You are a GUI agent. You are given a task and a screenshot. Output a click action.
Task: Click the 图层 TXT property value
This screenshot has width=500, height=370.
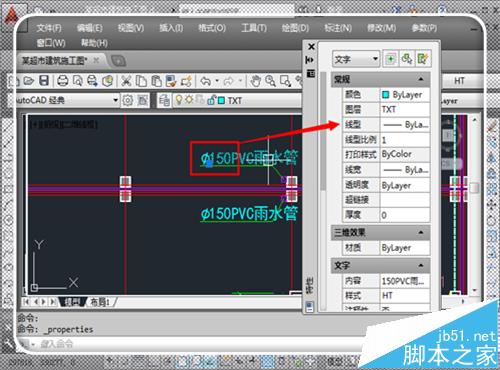point(405,109)
